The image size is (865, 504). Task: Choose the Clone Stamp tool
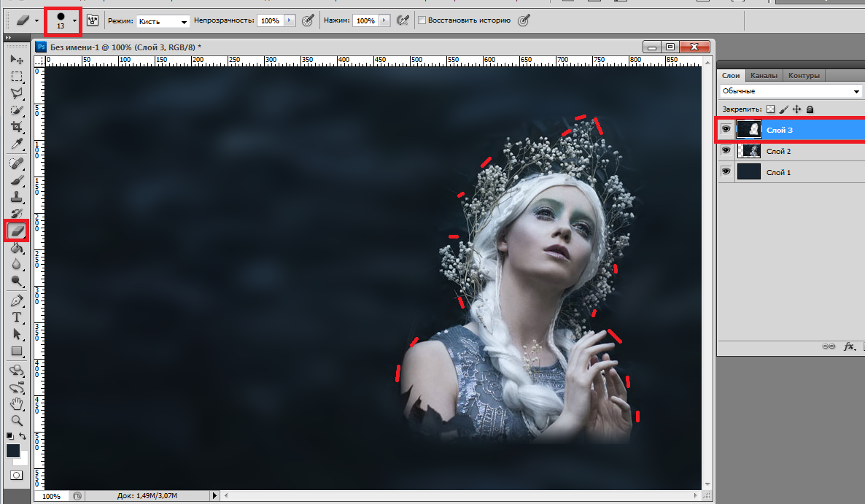(x=17, y=197)
